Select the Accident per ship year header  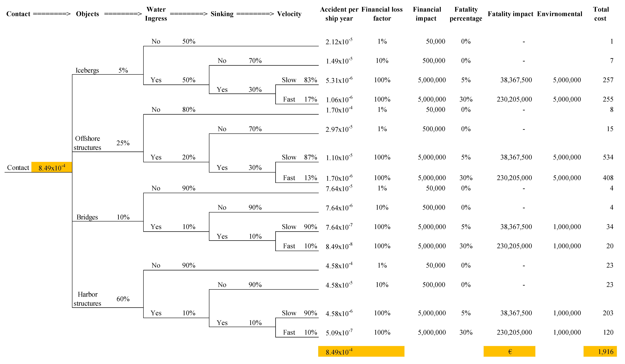[x=339, y=14]
